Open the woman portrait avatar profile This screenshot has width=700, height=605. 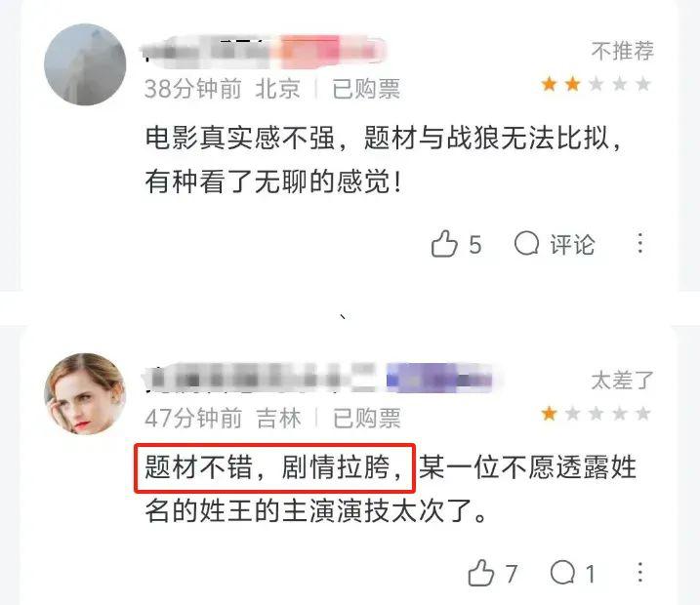click(85, 394)
